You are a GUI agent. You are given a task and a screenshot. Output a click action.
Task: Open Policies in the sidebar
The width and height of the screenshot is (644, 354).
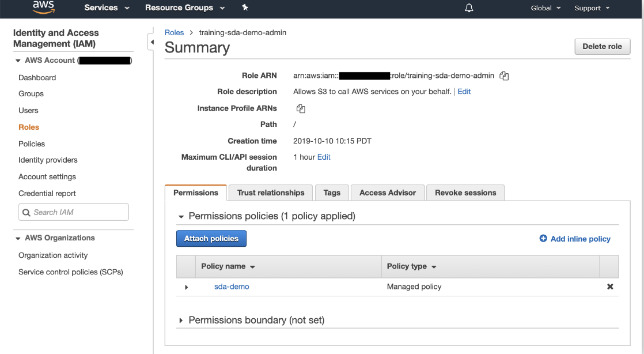[x=32, y=144]
